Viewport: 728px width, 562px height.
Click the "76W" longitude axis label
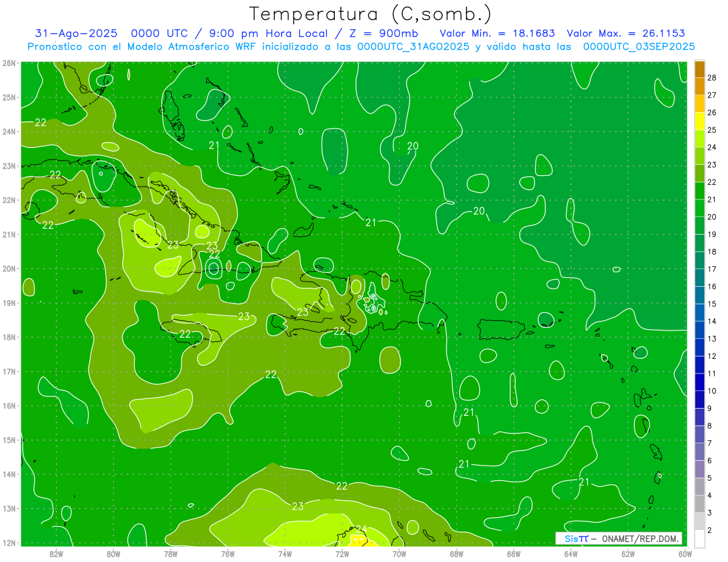pos(227,554)
